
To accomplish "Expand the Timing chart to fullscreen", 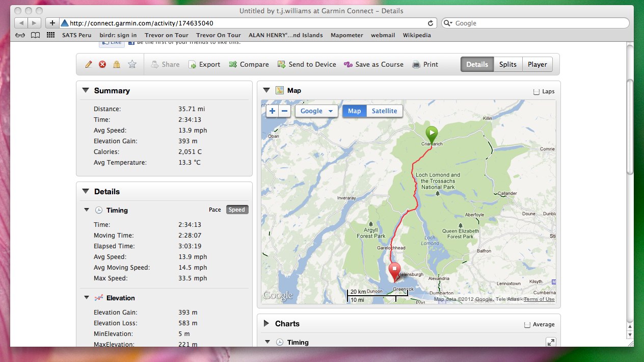I will tap(550, 343).
